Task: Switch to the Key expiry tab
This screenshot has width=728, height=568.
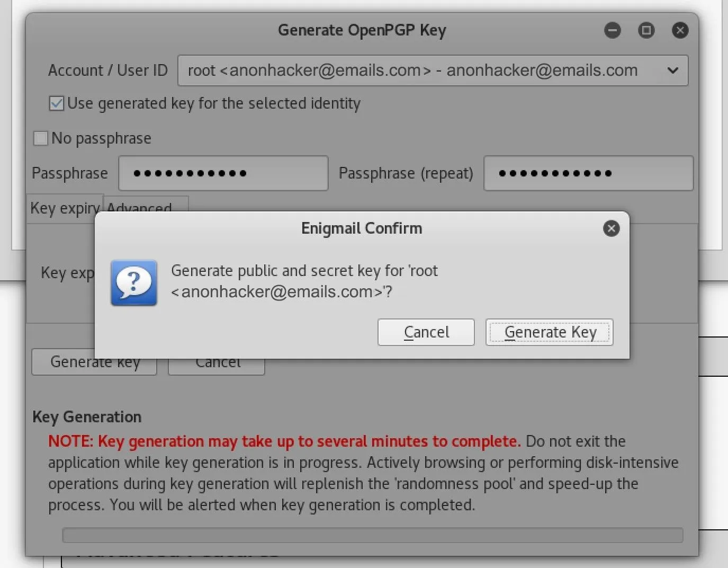Action: click(x=65, y=208)
